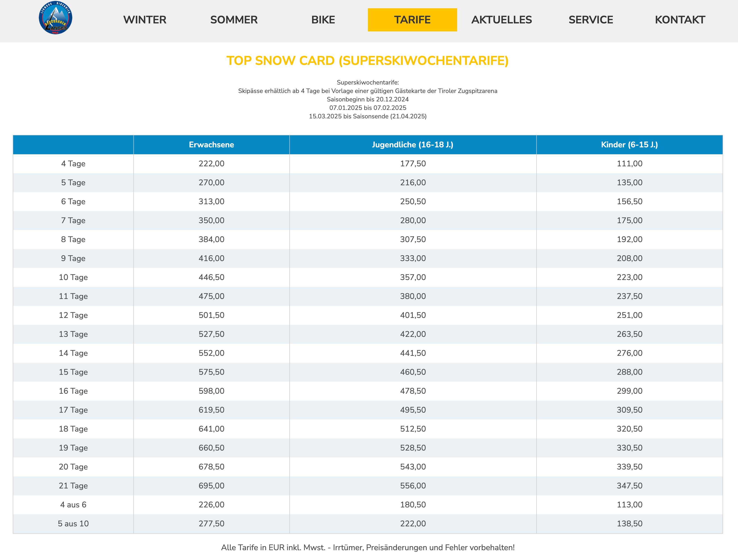
Task: Select youth price 380,00
Action: tap(413, 296)
